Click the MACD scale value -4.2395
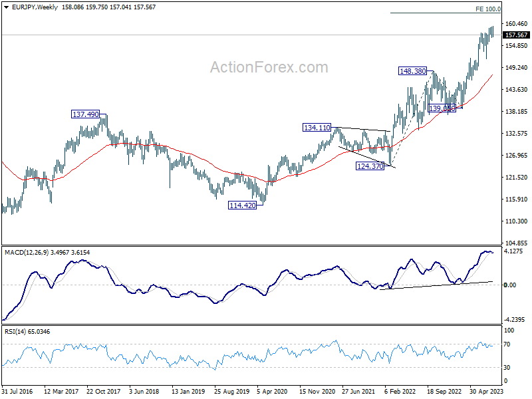The height and width of the screenshot is (399, 532). pos(514,320)
